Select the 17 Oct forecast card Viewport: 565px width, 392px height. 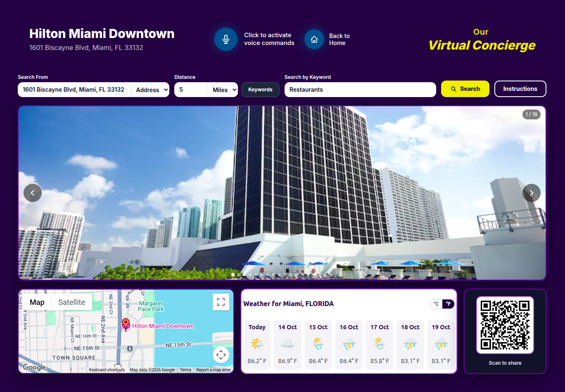coord(380,345)
